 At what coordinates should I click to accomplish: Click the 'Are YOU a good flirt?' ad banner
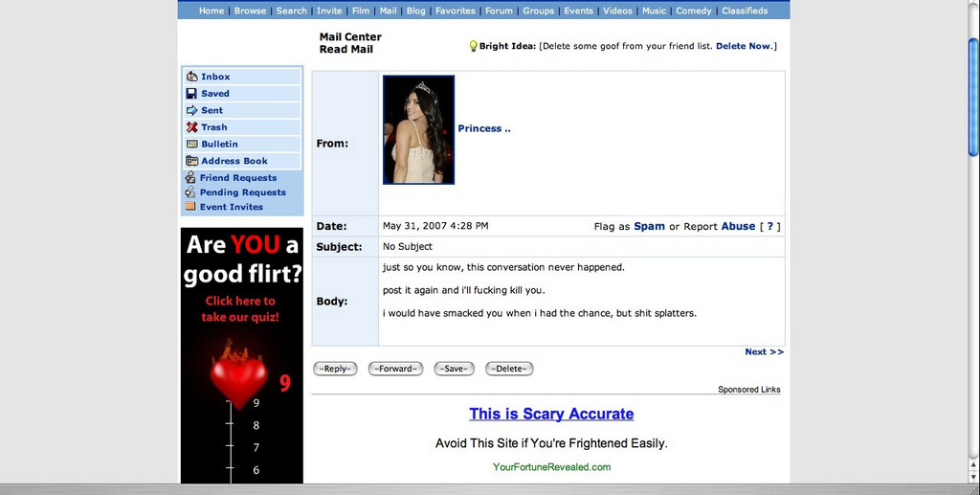point(242,355)
